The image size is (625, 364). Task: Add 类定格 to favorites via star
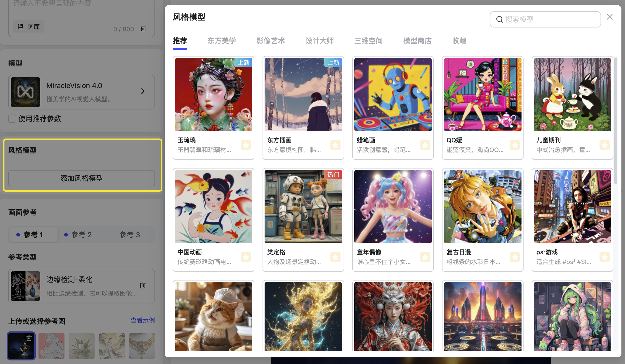[x=335, y=257]
